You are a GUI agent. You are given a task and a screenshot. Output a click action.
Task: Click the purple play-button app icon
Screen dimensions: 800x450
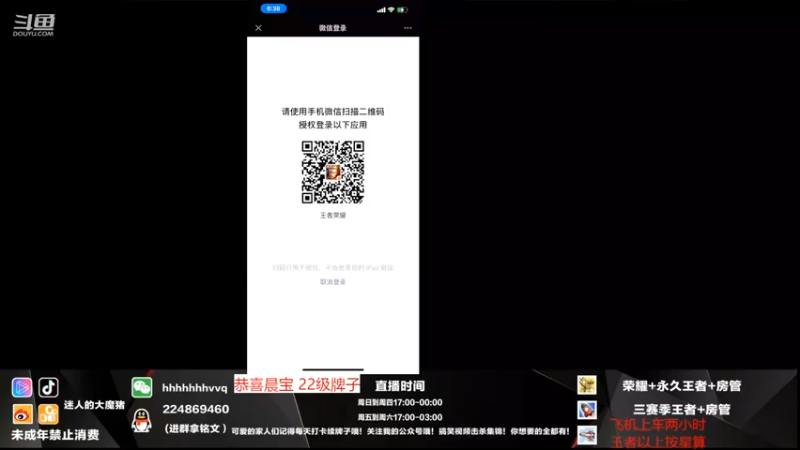point(22,388)
